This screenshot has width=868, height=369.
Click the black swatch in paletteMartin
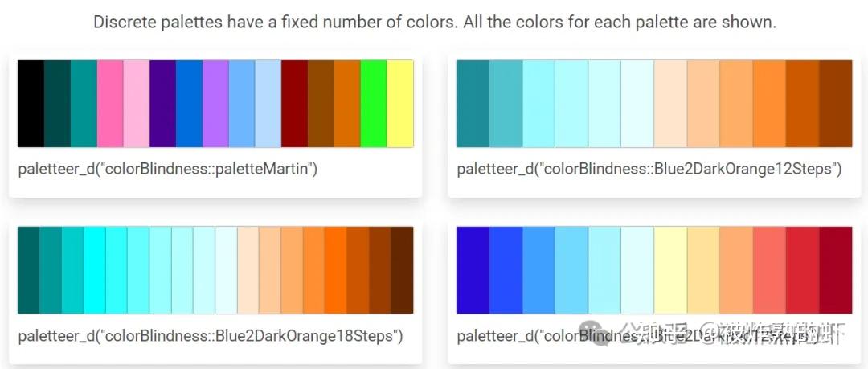(31, 104)
